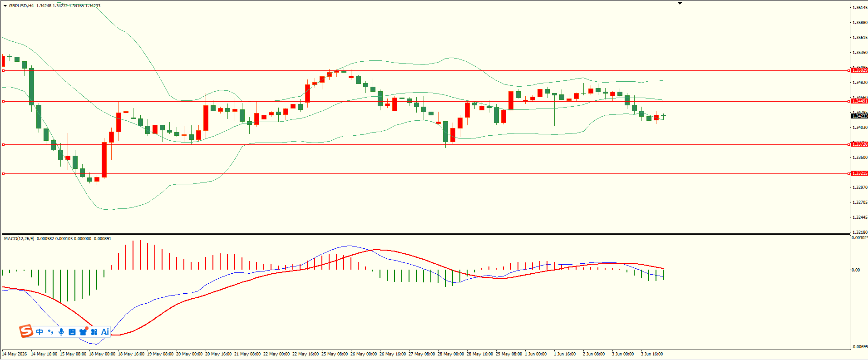
Task: Click the 18 May 00:00 time axis label
Action: click(102, 354)
